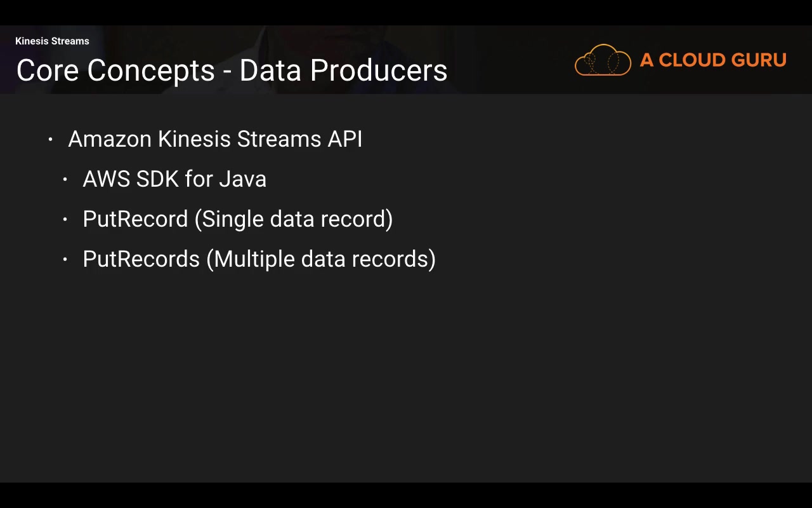812x508 pixels.
Task: Click the bullet dot before PutRecord single record
Action: coord(65,220)
